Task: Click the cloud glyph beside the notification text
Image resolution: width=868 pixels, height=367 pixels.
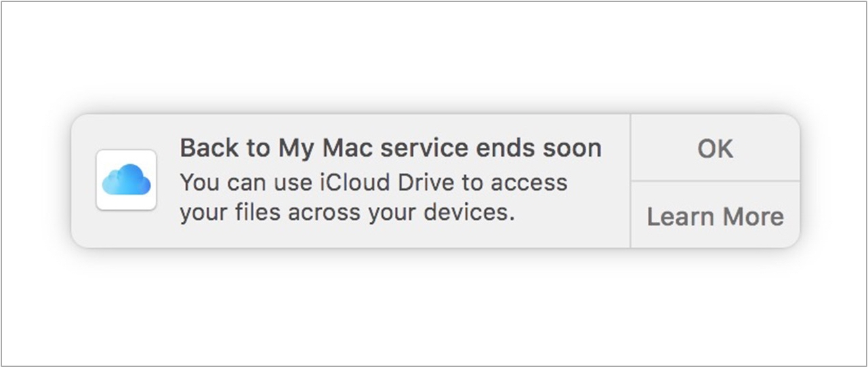Action: [x=126, y=180]
